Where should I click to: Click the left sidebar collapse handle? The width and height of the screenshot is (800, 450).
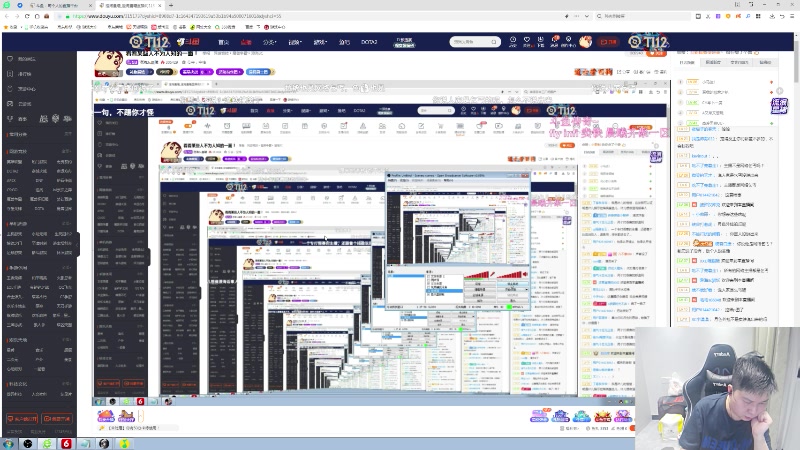click(x=78, y=245)
